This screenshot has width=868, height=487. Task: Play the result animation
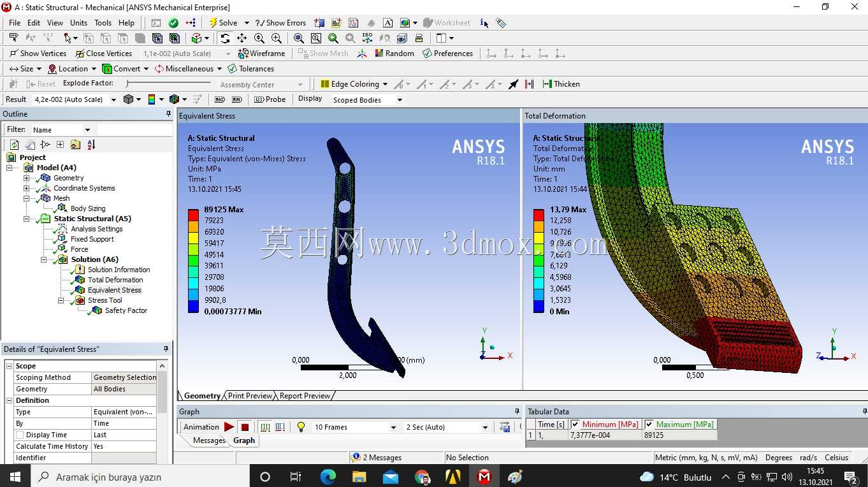pyautogui.click(x=229, y=427)
